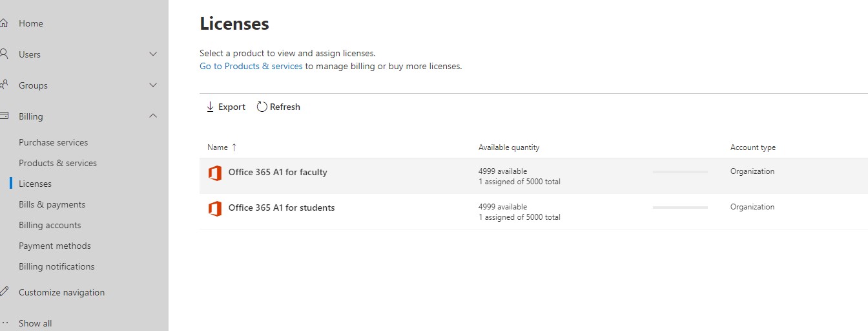Open Purchase services in Billing menu
This screenshot has width=868, height=331.
[x=53, y=142]
